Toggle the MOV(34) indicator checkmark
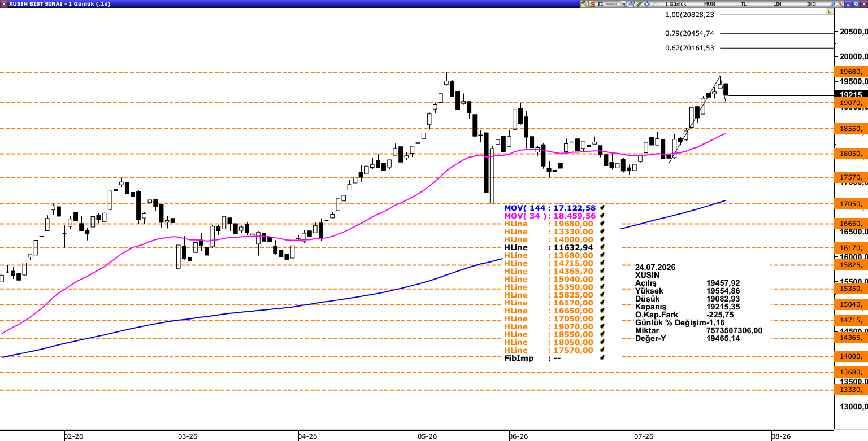Viewport: 868px width, 441px height. [602, 216]
